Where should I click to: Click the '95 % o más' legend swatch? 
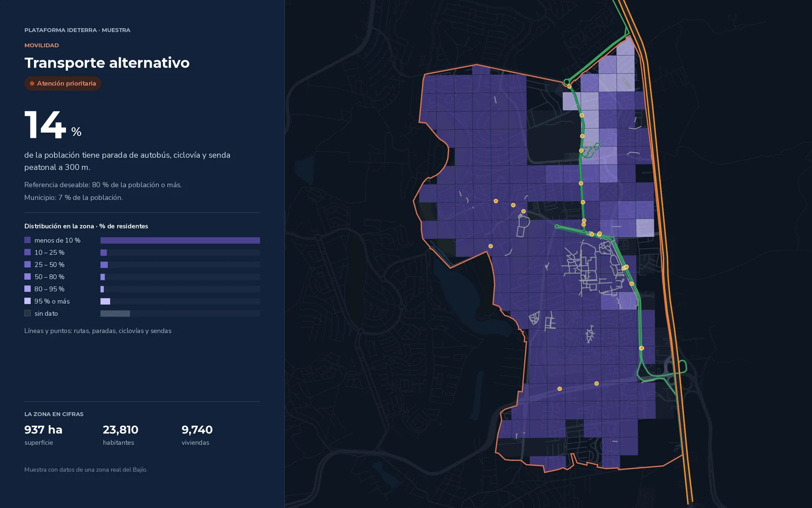click(27, 301)
